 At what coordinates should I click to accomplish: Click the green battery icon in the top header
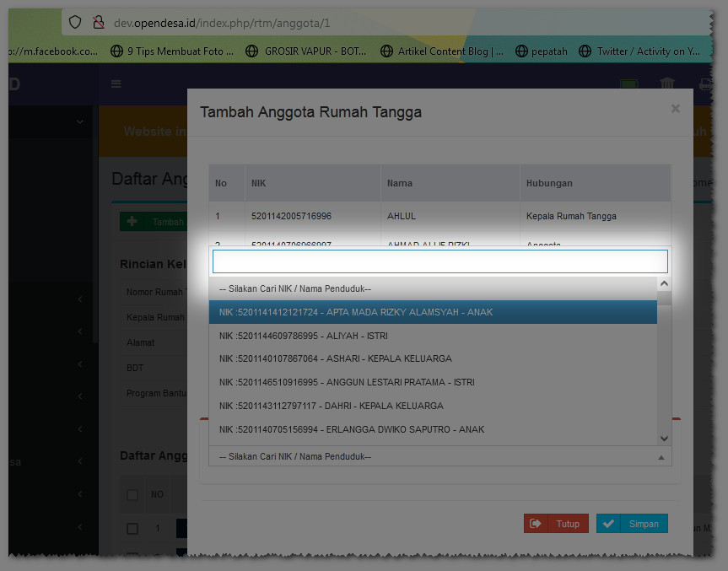click(628, 83)
